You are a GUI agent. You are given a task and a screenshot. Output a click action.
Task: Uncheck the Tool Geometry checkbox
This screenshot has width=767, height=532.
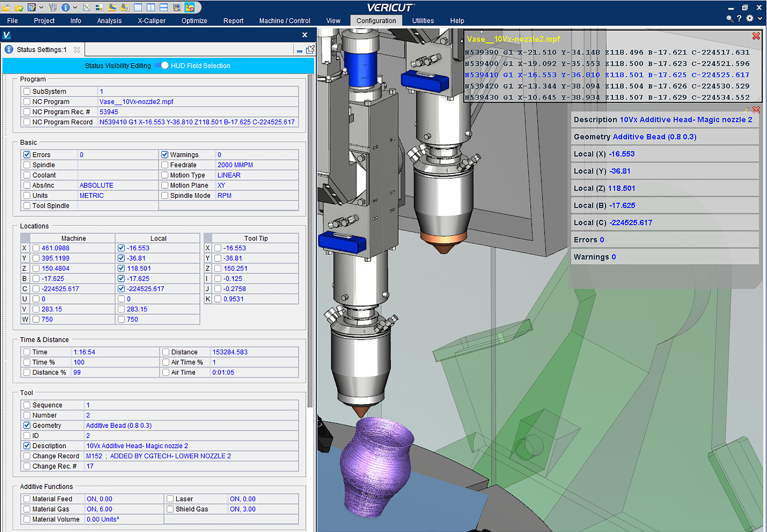(x=27, y=425)
